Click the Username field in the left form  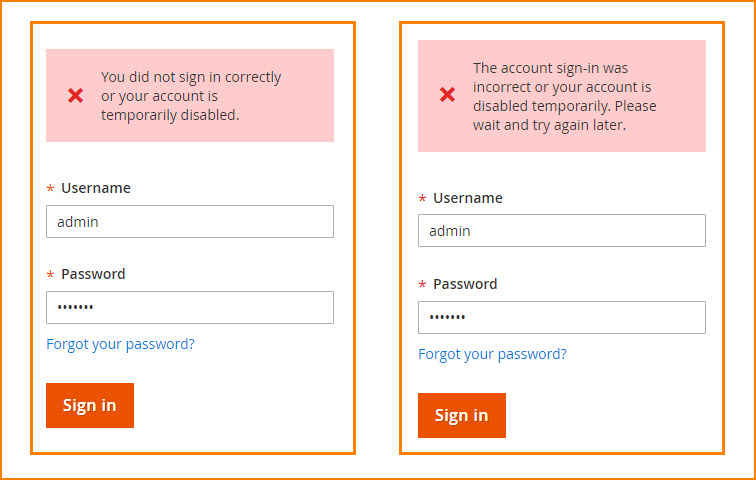(189, 222)
